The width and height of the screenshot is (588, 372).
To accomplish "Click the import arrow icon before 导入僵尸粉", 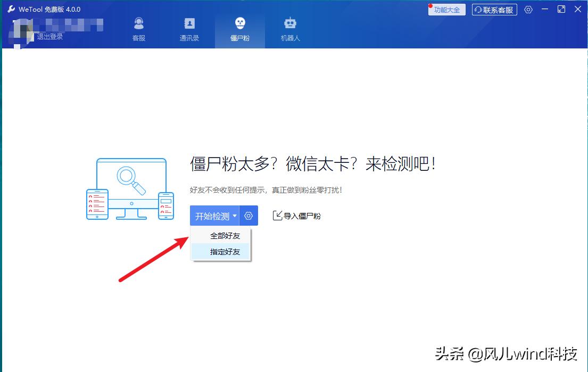I will 278,216.
